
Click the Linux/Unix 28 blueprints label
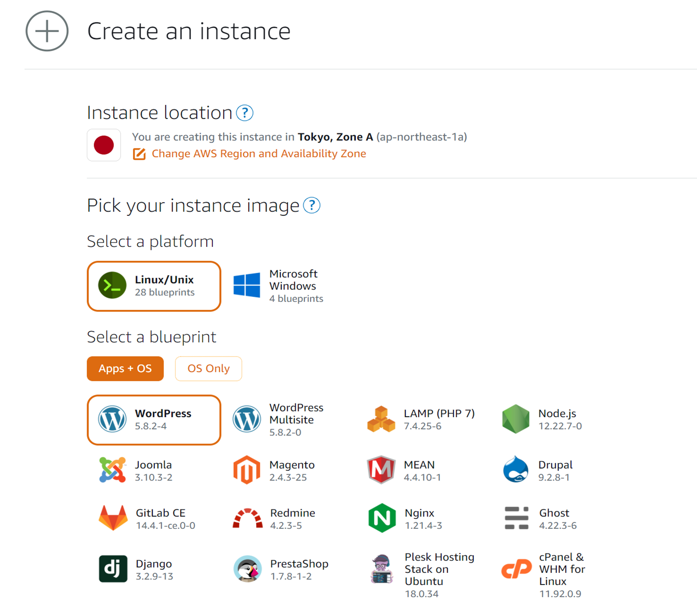click(x=165, y=286)
